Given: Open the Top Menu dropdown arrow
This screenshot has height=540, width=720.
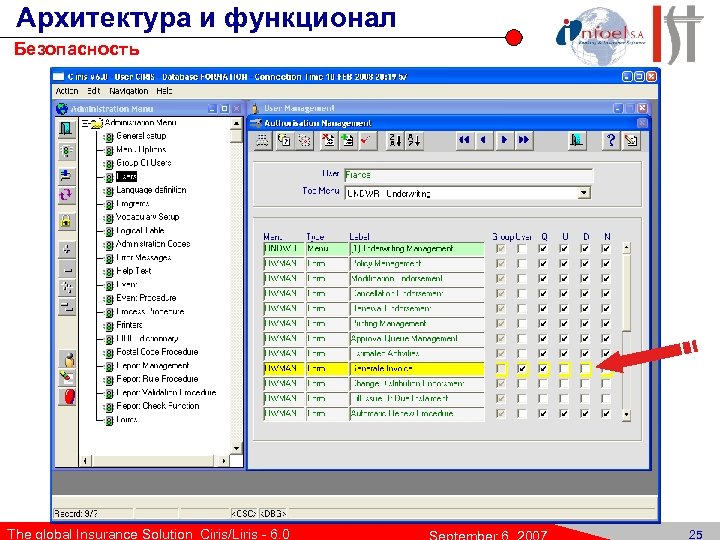Looking at the screenshot, I should 584,193.
